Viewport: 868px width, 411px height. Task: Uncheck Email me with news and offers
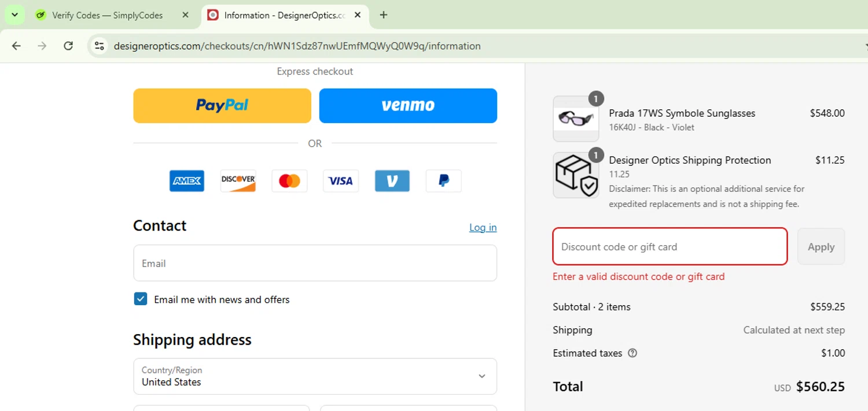pos(141,299)
